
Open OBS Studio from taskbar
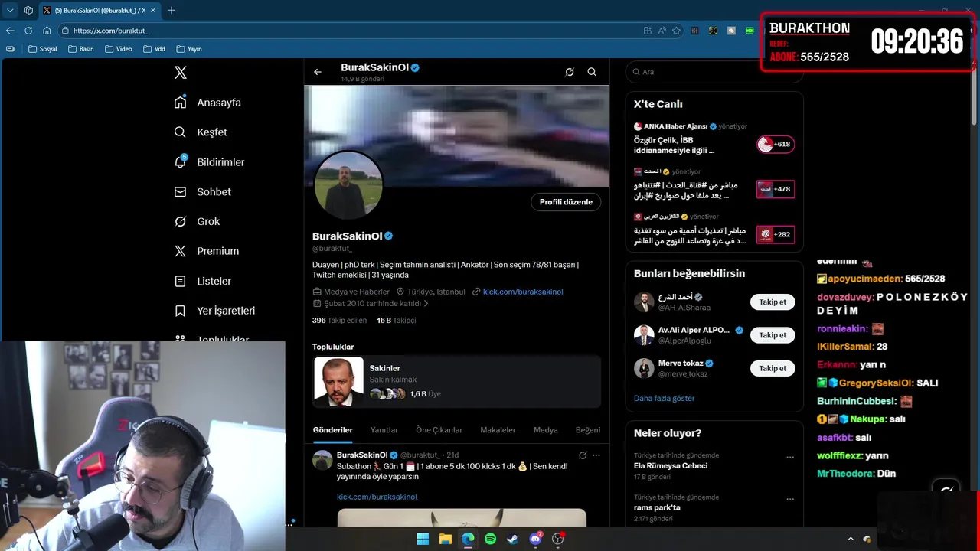558,539
